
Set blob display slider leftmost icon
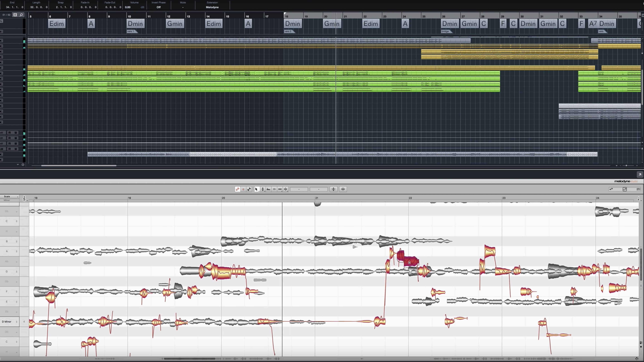pos(611,189)
